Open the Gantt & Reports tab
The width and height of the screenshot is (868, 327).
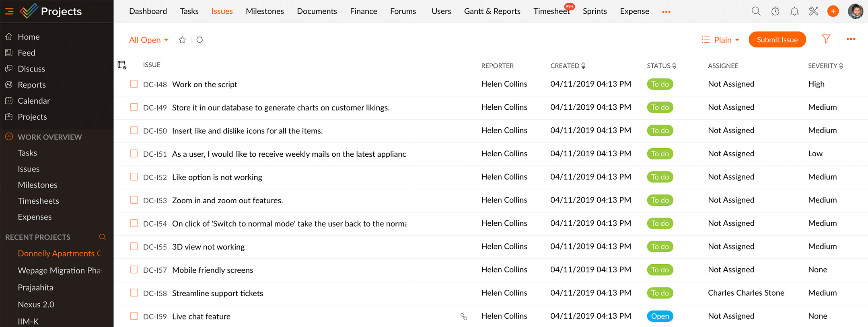492,11
